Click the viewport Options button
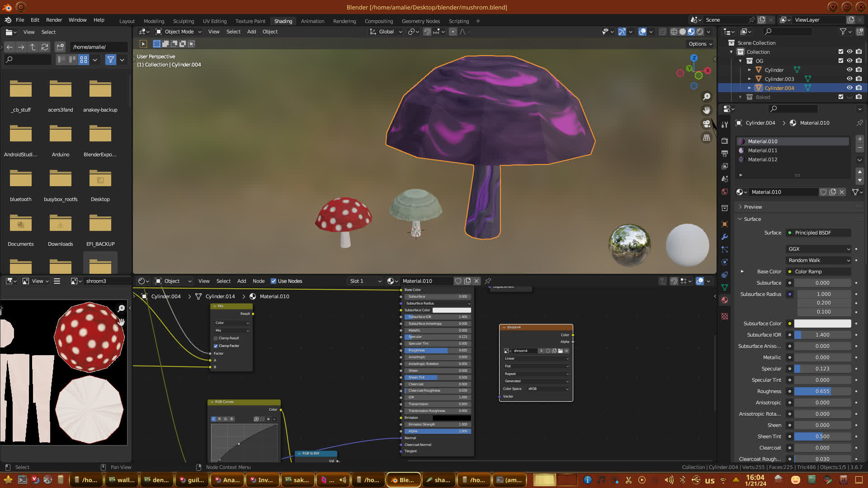 (x=700, y=44)
